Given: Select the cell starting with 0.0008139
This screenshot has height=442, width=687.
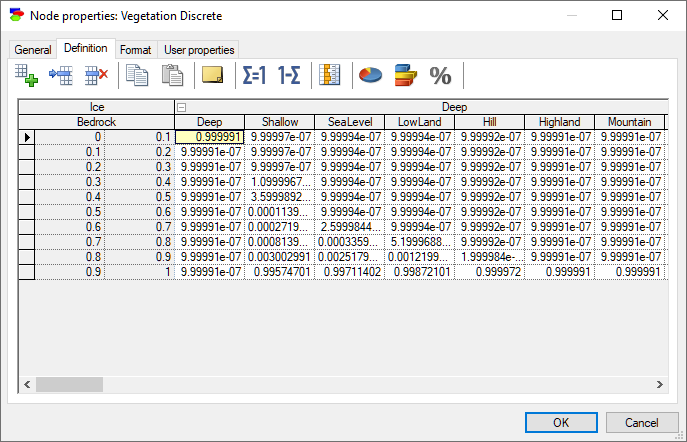Looking at the screenshot, I should pyautogui.click(x=280, y=242).
